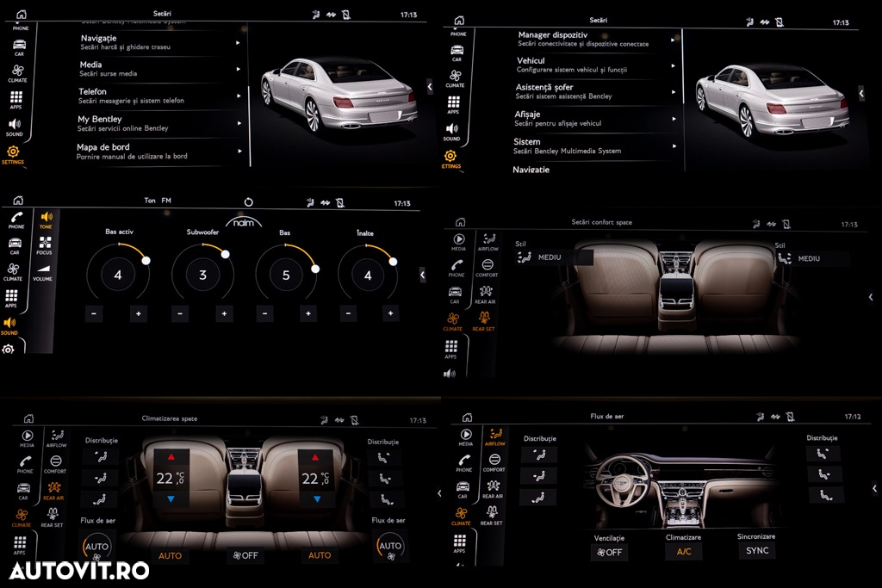Expand the Media settings row arrow
Viewport: 882px width, 588px height.
point(239,69)
